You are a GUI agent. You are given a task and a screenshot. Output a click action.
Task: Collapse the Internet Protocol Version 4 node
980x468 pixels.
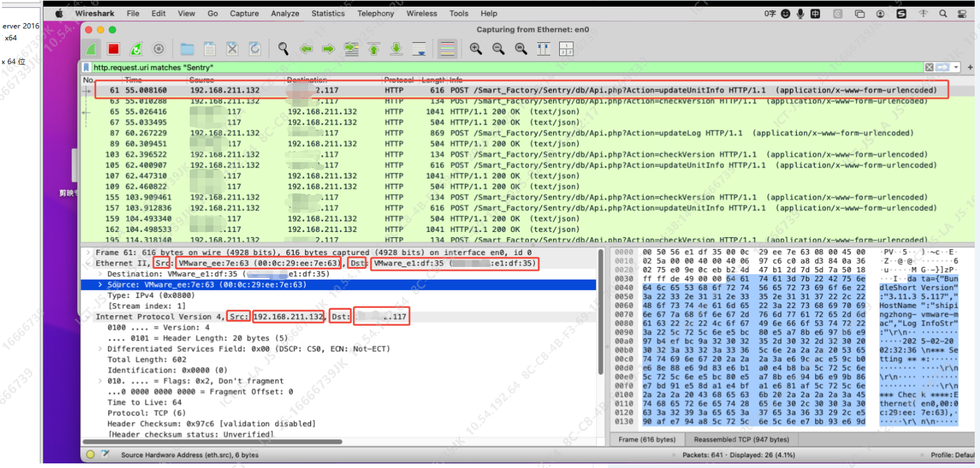pyautogui.click(x=90, y=317)
